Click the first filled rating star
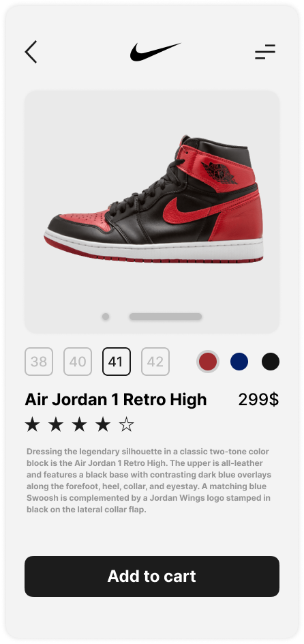The width and height of the screenshot is (304, 644). pos(32,424)
